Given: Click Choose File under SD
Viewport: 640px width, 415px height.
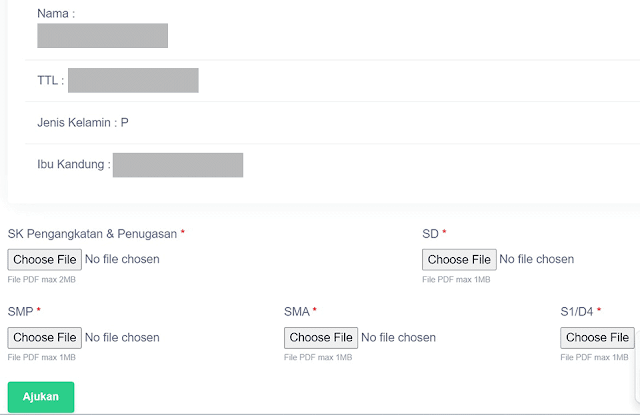Looking at the screenshot, I should click(459, 260).
